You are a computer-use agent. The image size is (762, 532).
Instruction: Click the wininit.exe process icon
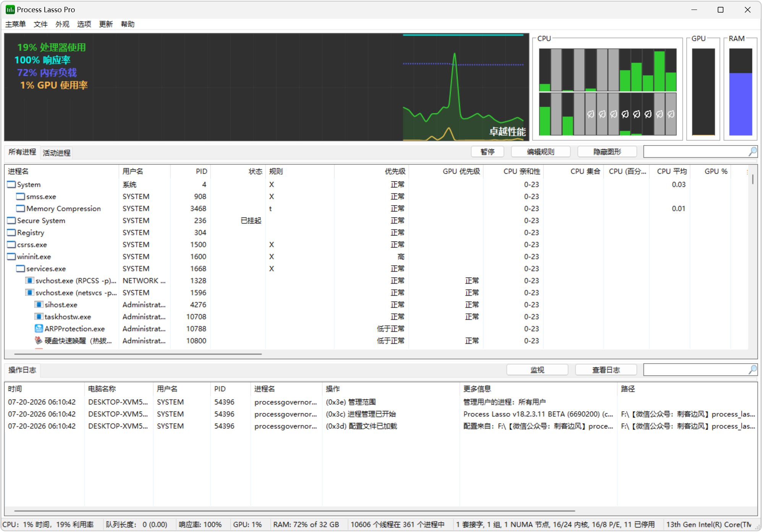coord(11,257)
